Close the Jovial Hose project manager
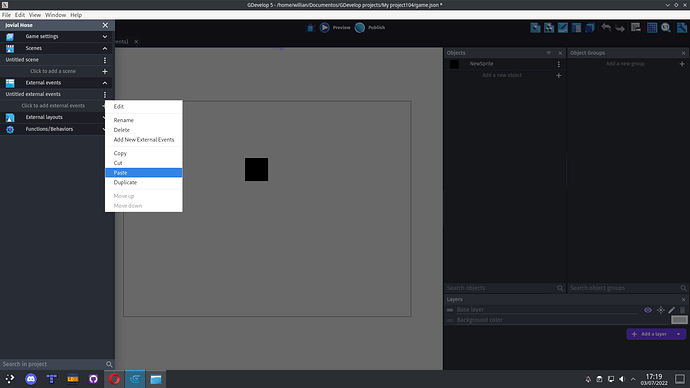The width and height of the screenshot is (690, 388). pos(105,25)
